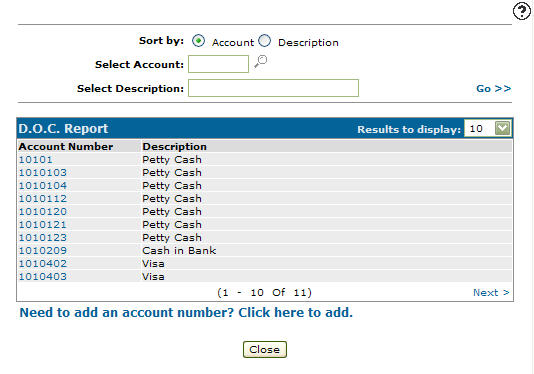Open account number 1010120
Image resolution: width=534 pixels, height=374 pixels.
(x=43, y=212)
